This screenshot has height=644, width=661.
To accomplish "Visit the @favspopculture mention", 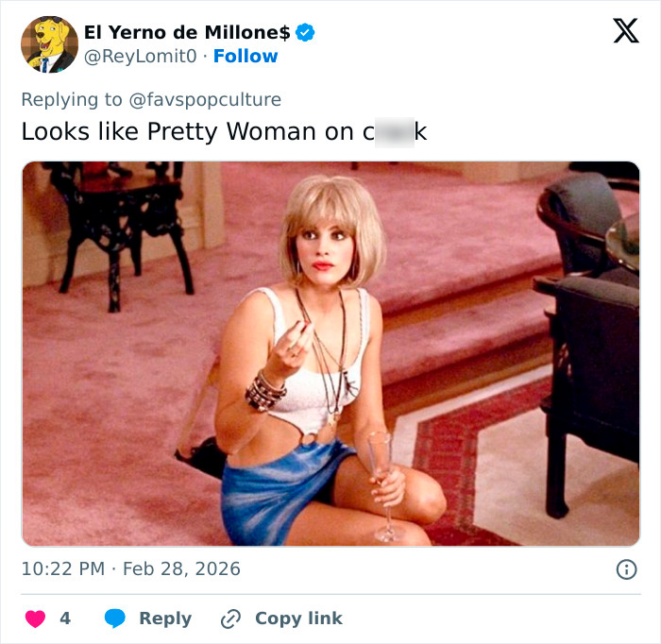I will [x=203, y=99].
